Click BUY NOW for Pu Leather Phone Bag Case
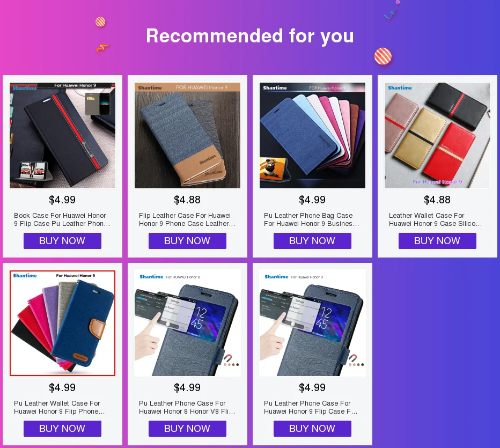The width and height of the screenshot is (500, 448). tap(312, 241)
